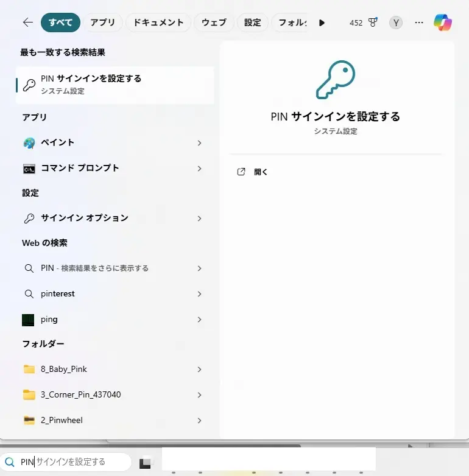Expand the 3_Corner_Pin_437040 chevron

[x=199, y=395]
